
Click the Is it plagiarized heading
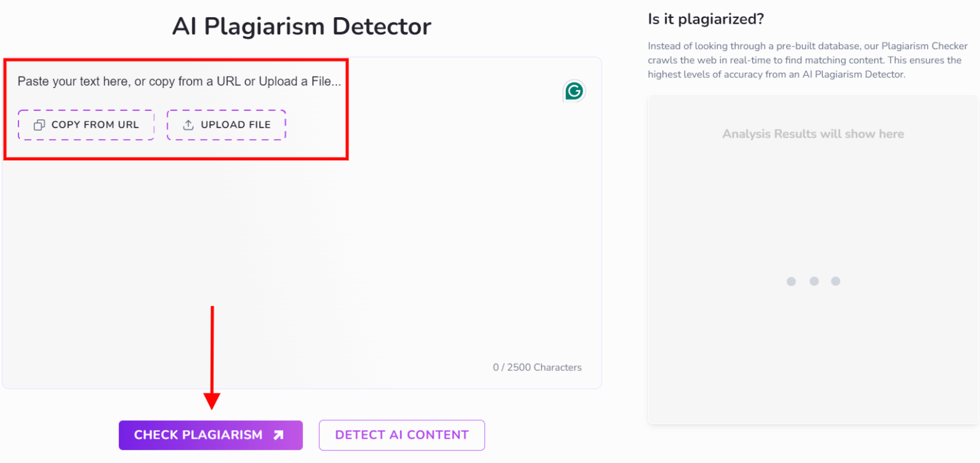(x=706, y=19)
